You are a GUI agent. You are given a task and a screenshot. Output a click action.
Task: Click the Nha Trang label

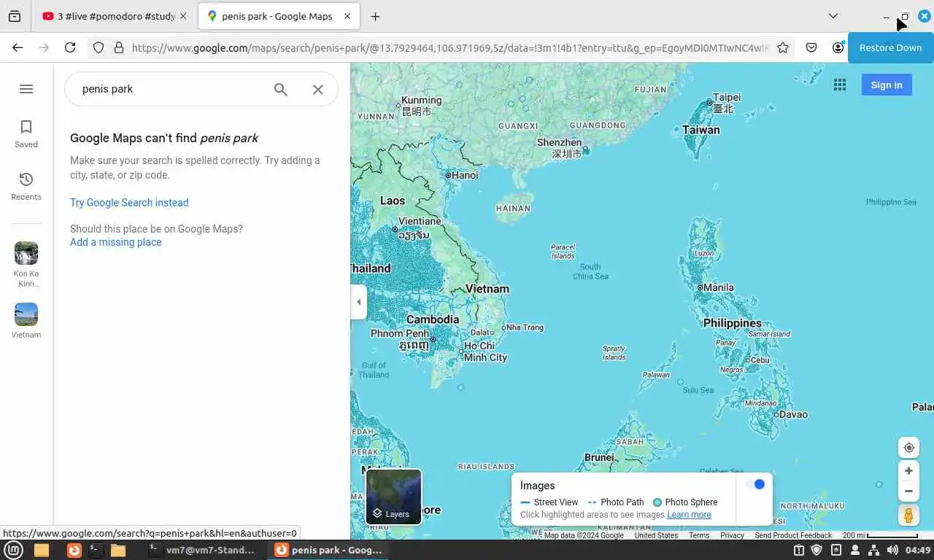point(524,327)
